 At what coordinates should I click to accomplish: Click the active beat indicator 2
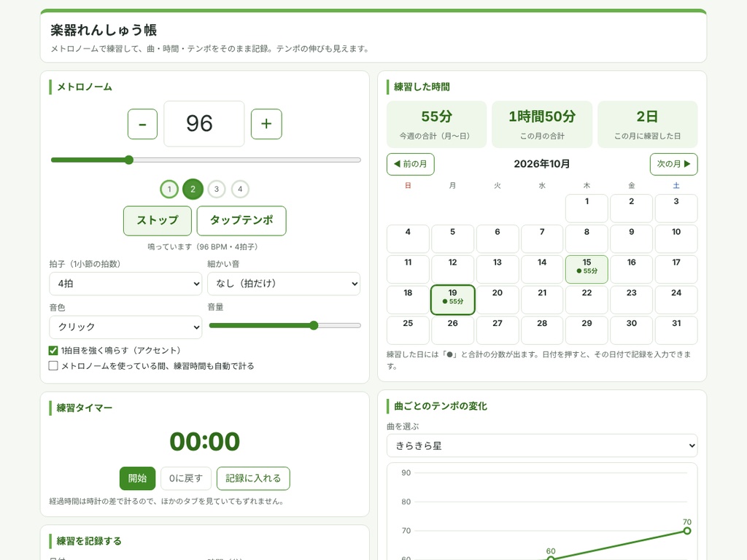click(193, 189)
